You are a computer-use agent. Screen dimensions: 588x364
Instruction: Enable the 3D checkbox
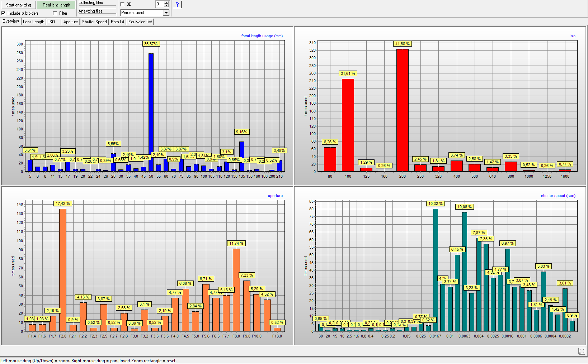click(x=123, y=4)
